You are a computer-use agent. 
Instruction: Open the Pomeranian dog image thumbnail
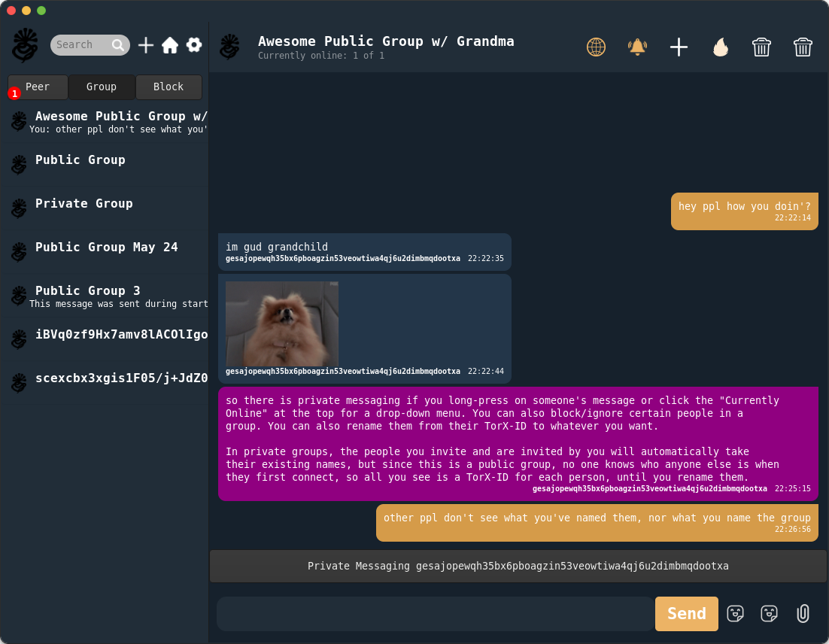(x=282, y=324)
